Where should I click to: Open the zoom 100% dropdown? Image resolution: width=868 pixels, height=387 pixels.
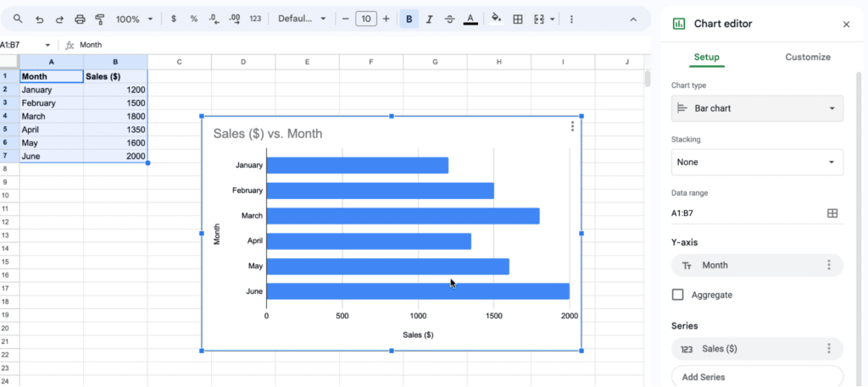tap(134, 19)
